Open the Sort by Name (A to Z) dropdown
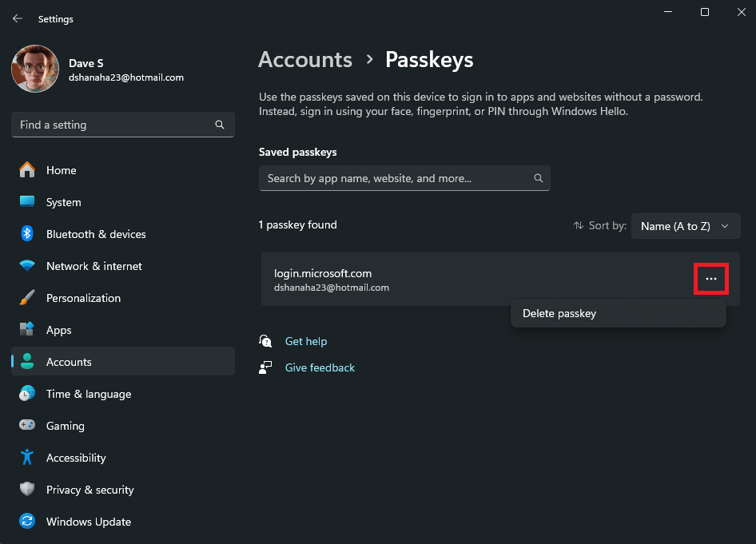756x544 pixels. 686,226
